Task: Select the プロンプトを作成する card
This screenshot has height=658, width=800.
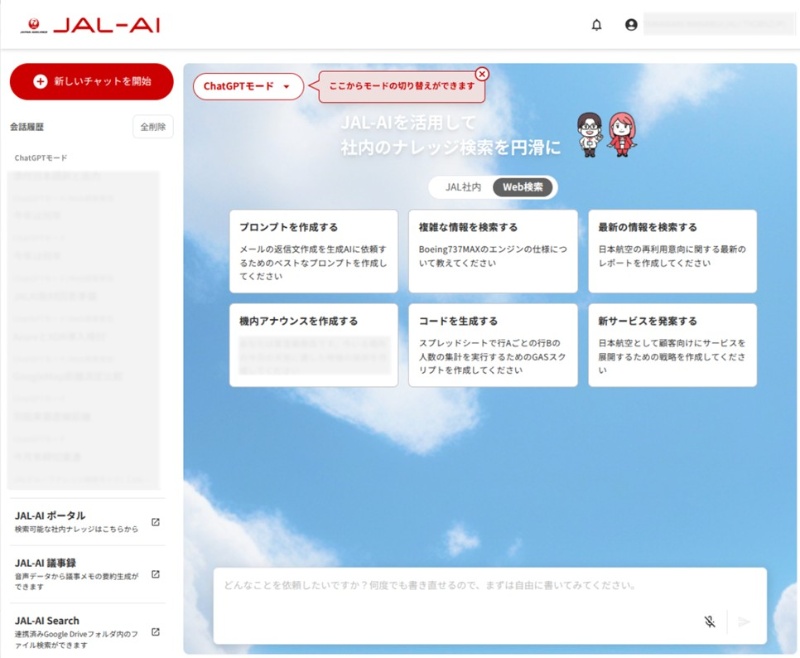Action: (313, 250)
